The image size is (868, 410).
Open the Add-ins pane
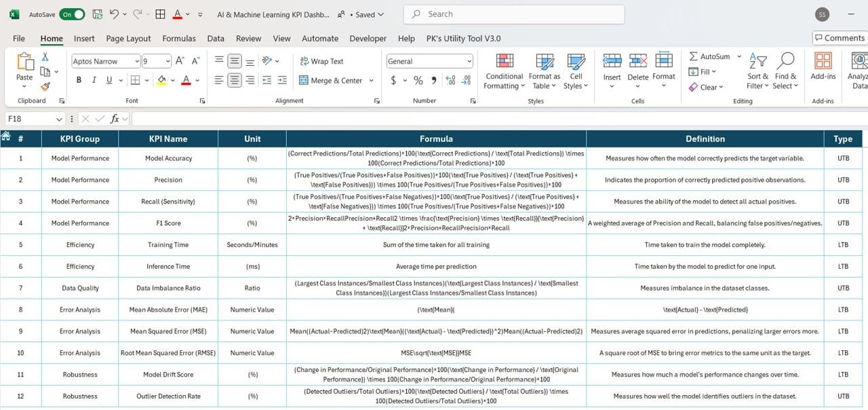(x=823, y=66)
